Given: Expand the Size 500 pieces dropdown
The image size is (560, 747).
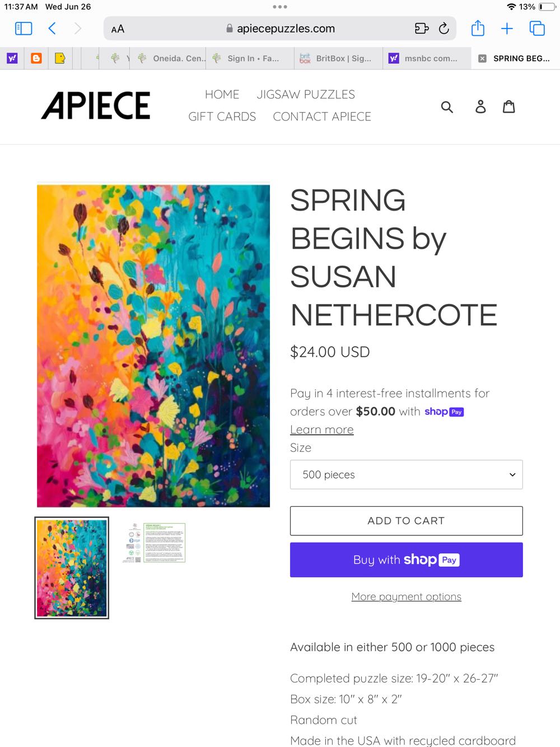Looking at the screenshot, I should tap(407, 474).
